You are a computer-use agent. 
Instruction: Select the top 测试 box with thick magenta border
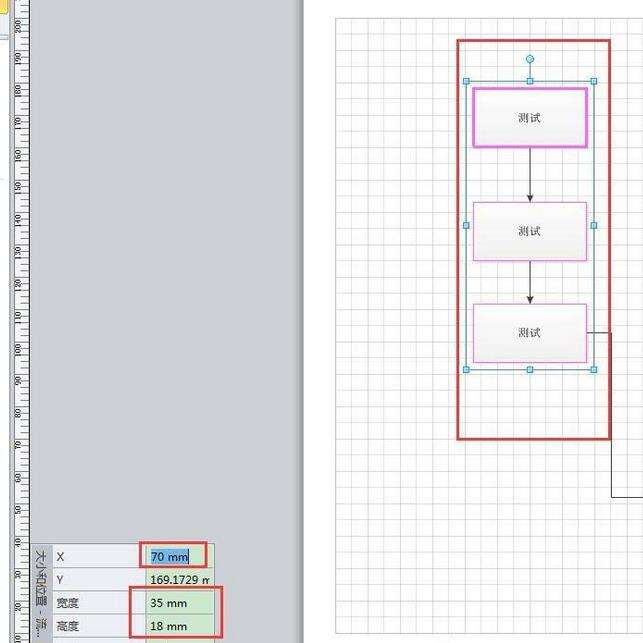(530, 118)
